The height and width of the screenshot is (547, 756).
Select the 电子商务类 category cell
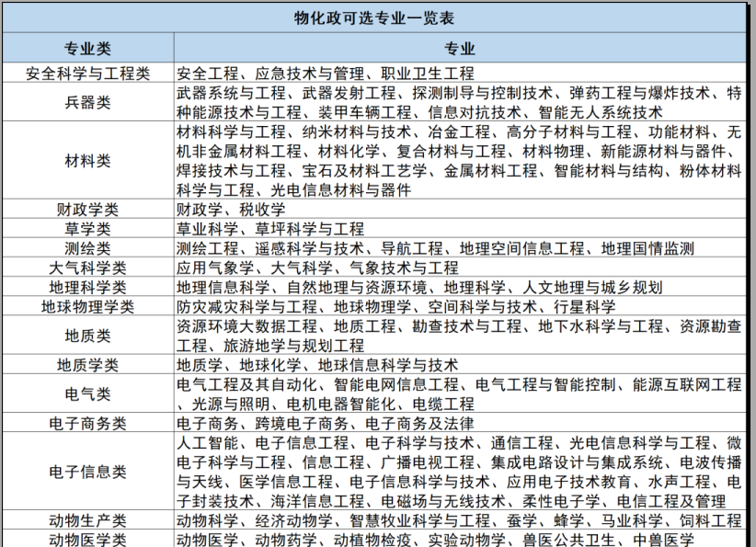click(x=88, y=423)
